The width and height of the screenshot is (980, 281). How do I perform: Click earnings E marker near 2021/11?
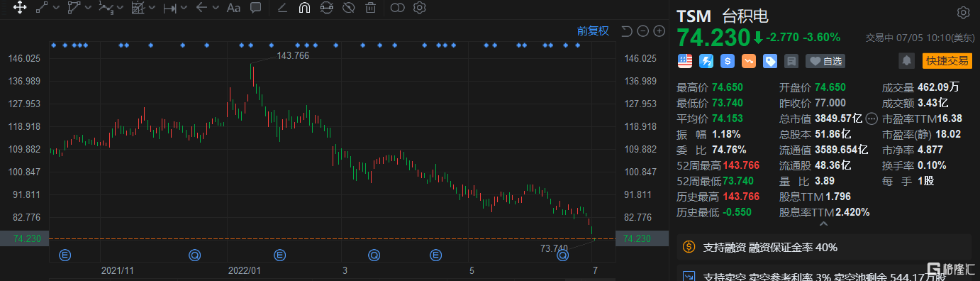click(65, 254)
